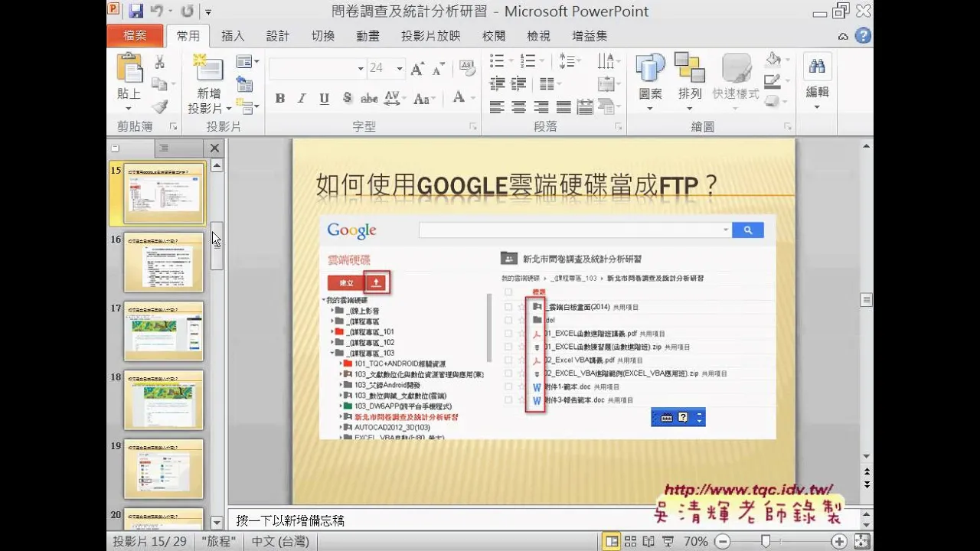Screen dimensions: 980x551
Task: Switch to Normal view in status bar
Action: (612, 541)
